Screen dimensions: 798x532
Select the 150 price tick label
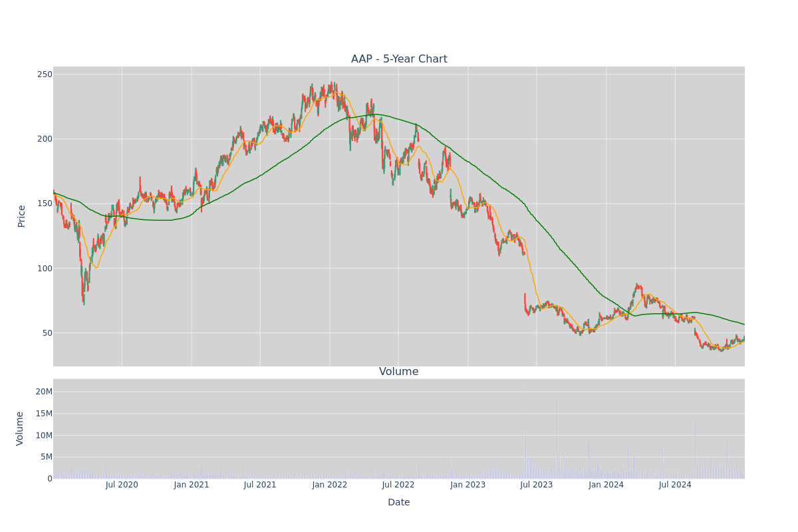(45, 203)
